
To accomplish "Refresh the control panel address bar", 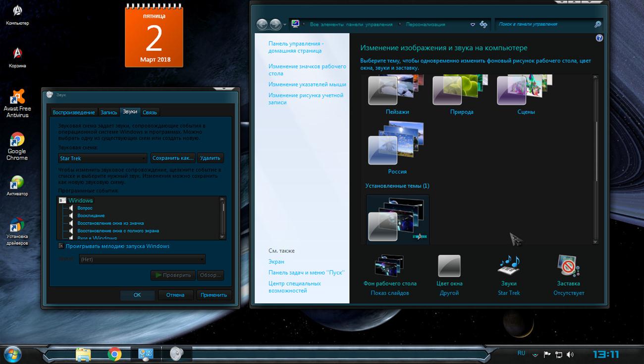I will pos(483,24).
